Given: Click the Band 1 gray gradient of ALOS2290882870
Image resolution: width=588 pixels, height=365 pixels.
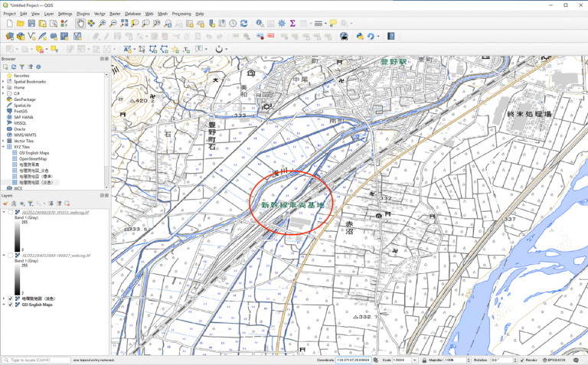Looking at the screenshot, I should [x=18, y=236].
